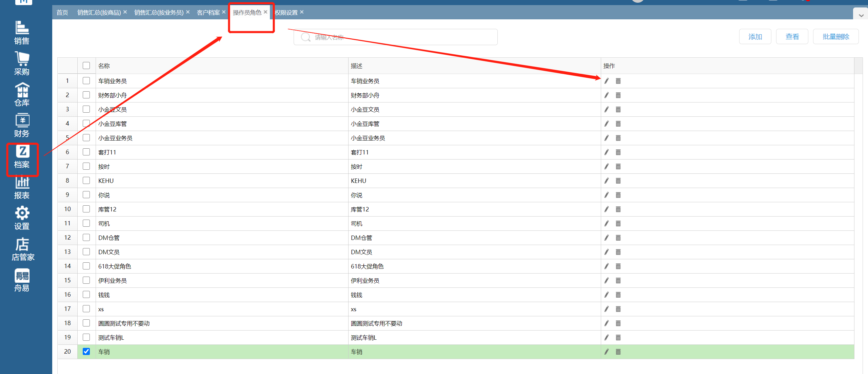
Task: Select the 伊利业务员 name cell
Action: click(222, 280)
